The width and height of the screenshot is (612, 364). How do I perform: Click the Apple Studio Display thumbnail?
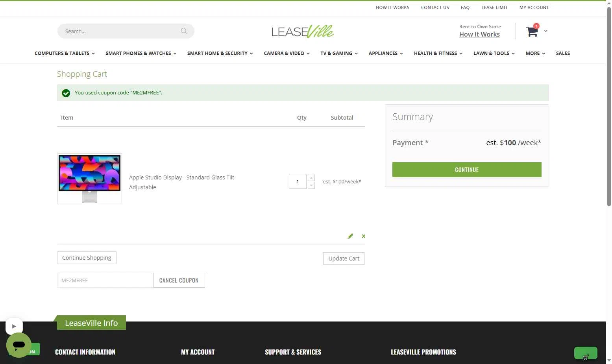click(x=89, y=179)
